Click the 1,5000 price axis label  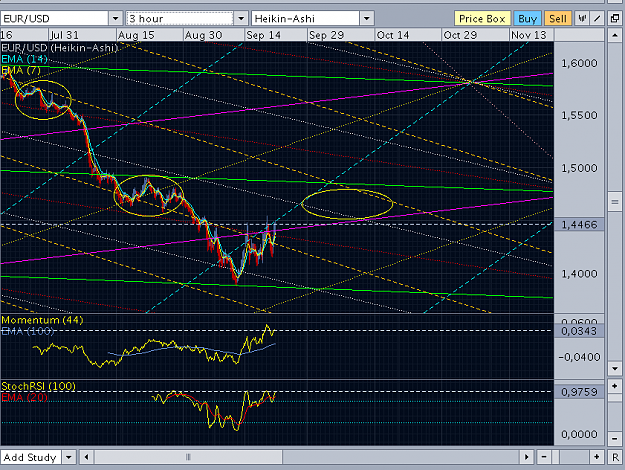click(579, 168)
